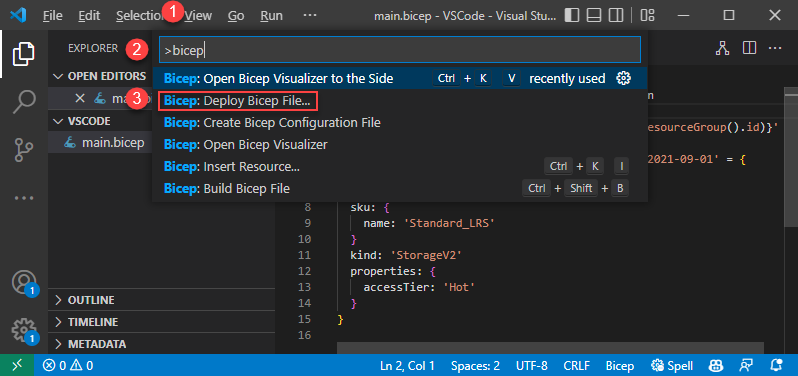Open Customize Layout options
Image resolution: width=798 pixels, height=376 pixels.
pos(647,16)
